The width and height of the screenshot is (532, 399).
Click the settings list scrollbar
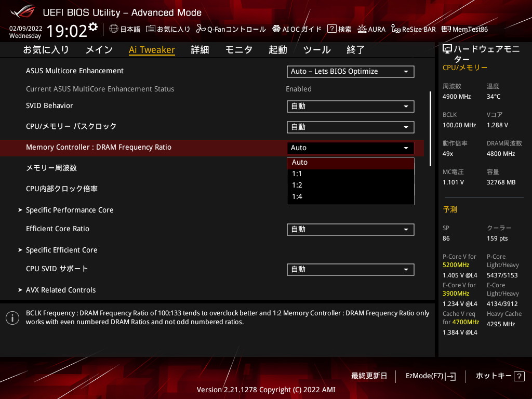coord(431,129)
